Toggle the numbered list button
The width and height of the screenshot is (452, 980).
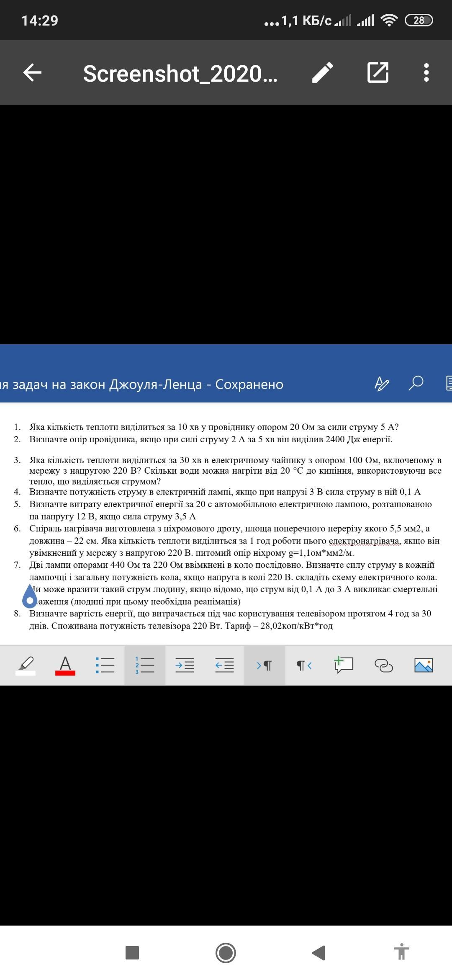click(144, 665)
